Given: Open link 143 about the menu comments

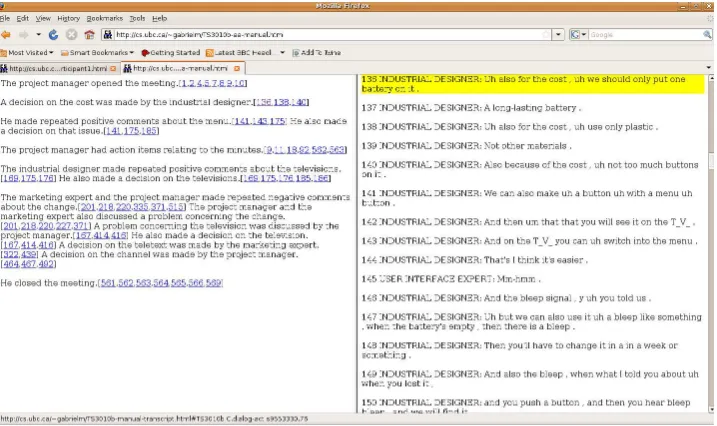Looking at the screenshot, I should 260,121.
